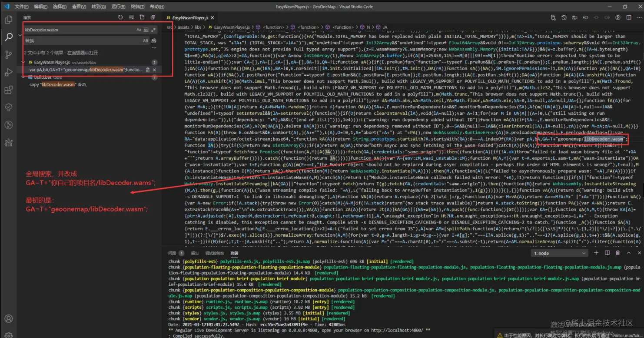
Task: Open the Run and Debug view
Action: [8, 73]
